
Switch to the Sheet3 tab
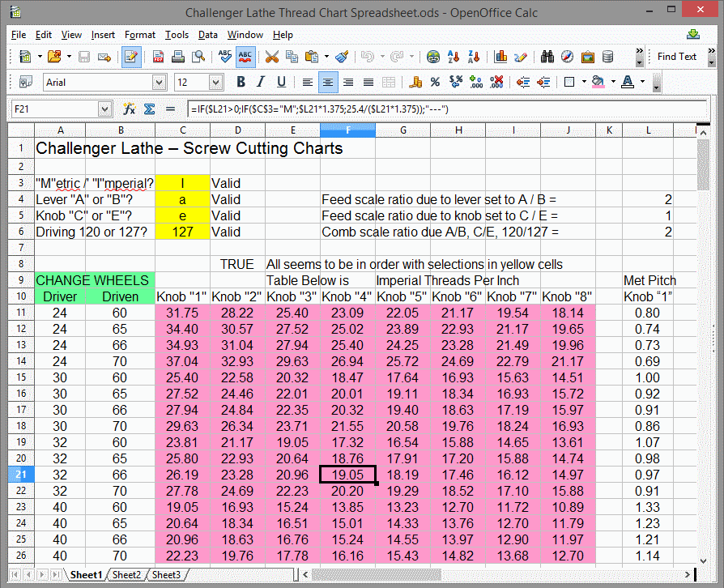pos(166,575)
